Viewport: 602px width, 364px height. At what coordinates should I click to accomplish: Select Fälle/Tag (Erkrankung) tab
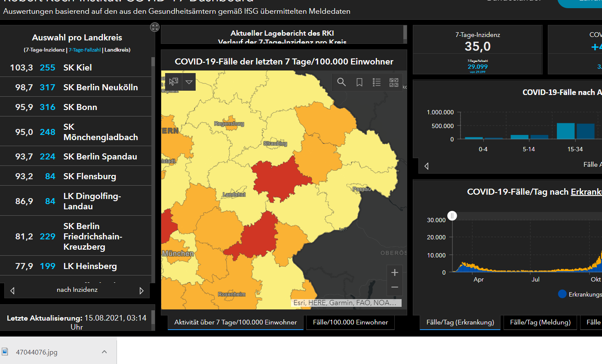(460, 322)
